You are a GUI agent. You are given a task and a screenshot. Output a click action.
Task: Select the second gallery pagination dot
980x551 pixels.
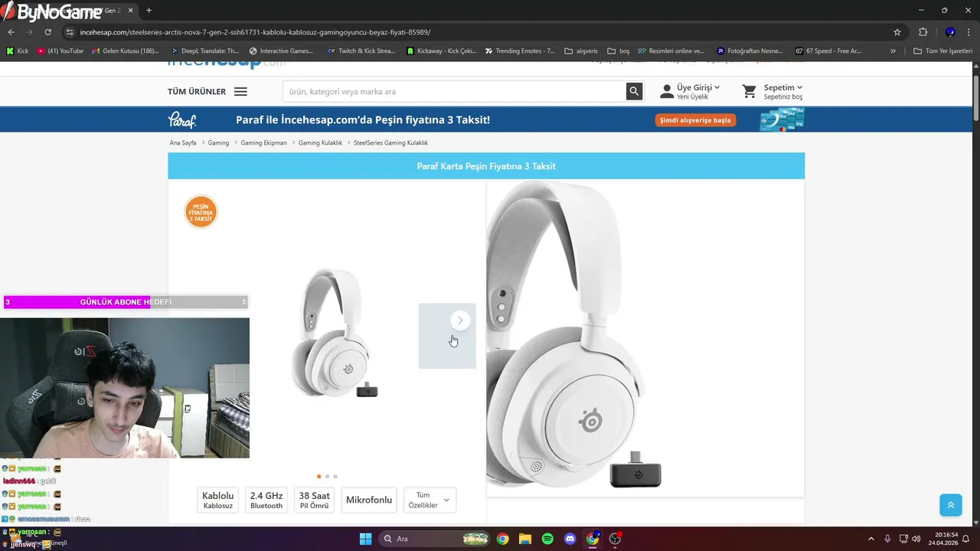[x=327, y=477]
